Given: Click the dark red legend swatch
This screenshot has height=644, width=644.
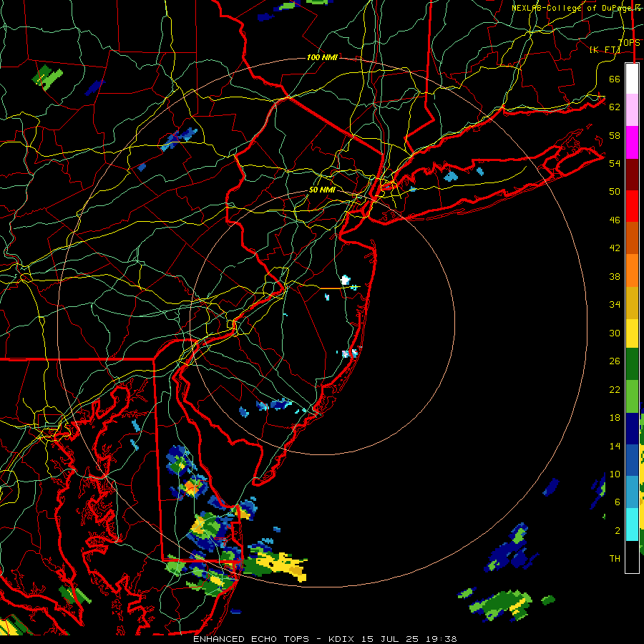Looking at the screenshot, I should 632,175.
